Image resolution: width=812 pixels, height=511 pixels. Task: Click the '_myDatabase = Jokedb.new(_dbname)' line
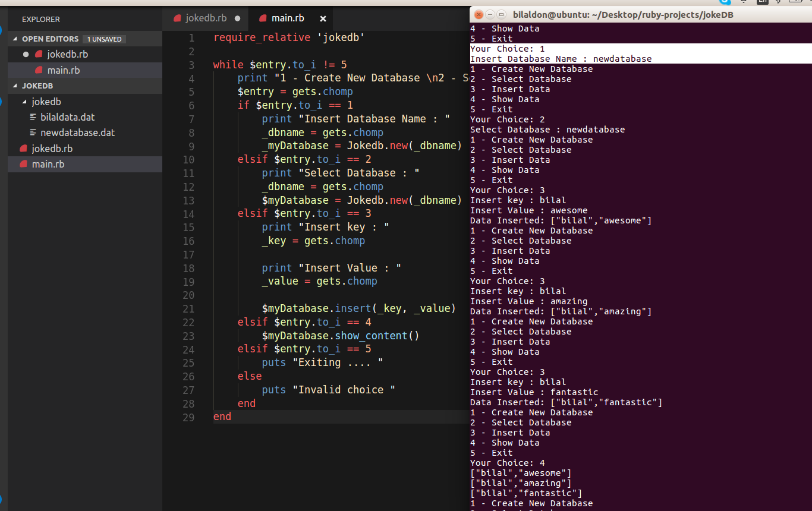(x=362, y=146)
